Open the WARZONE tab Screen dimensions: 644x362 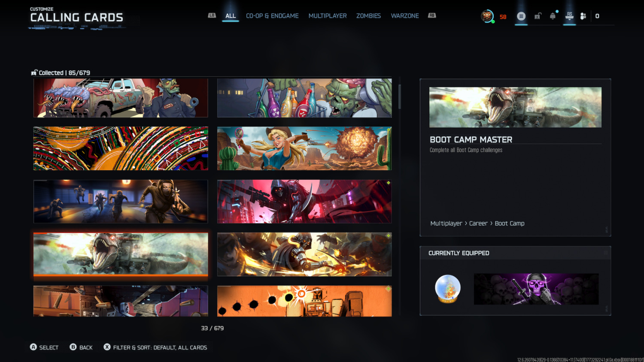click(x=405, y=16)
